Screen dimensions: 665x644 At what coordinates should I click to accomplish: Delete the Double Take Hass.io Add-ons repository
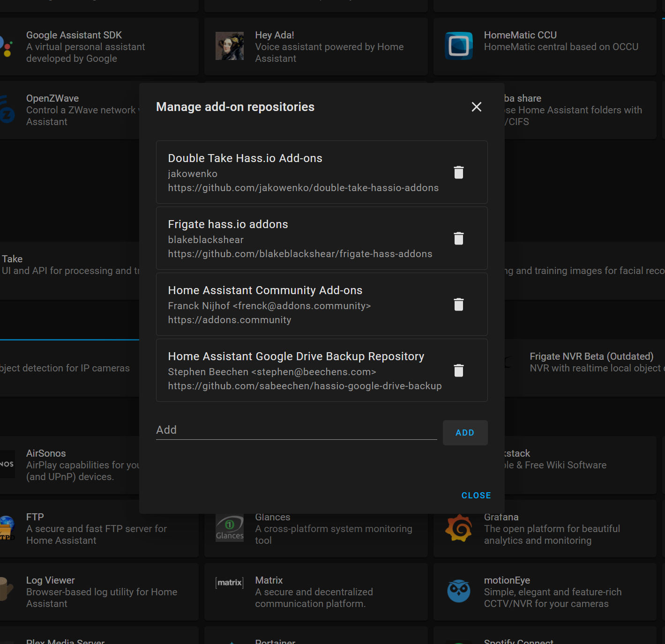pyautogui.click(x=459, y=172)
